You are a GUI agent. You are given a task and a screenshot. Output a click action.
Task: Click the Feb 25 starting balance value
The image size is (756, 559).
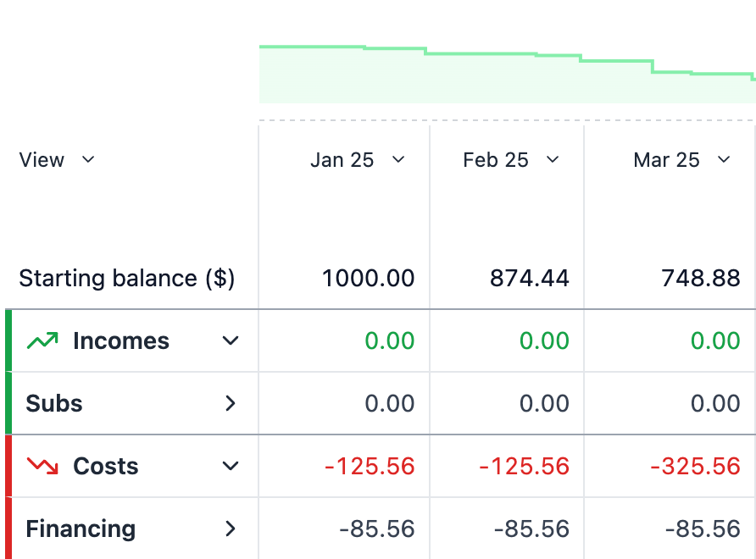coord(529,279)
